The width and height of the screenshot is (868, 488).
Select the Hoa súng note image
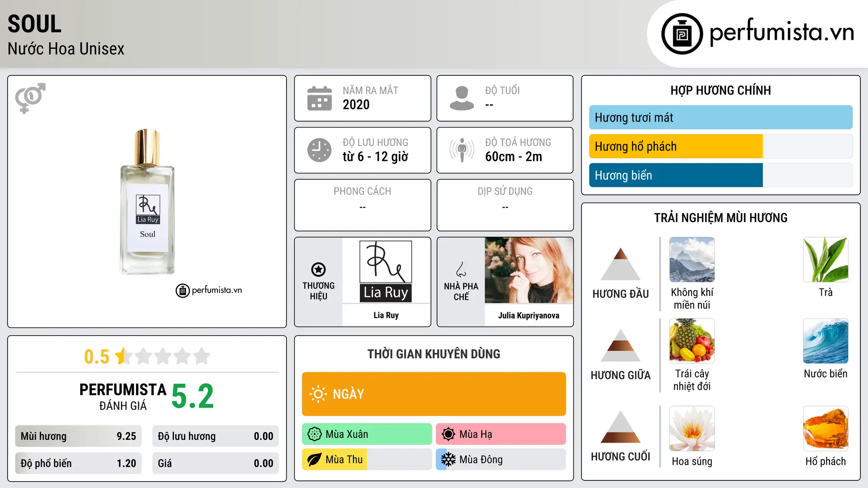click(x=692, y=429)
